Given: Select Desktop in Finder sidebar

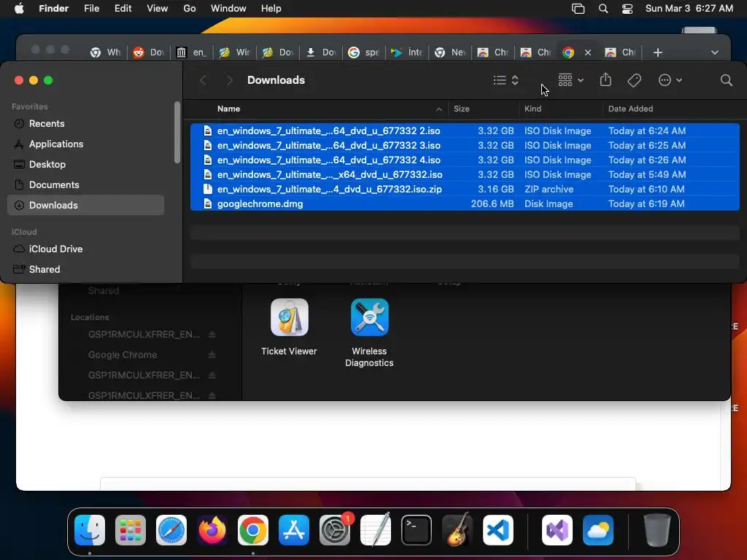Looking at the screenshot, I should click(x=86, y=164).
